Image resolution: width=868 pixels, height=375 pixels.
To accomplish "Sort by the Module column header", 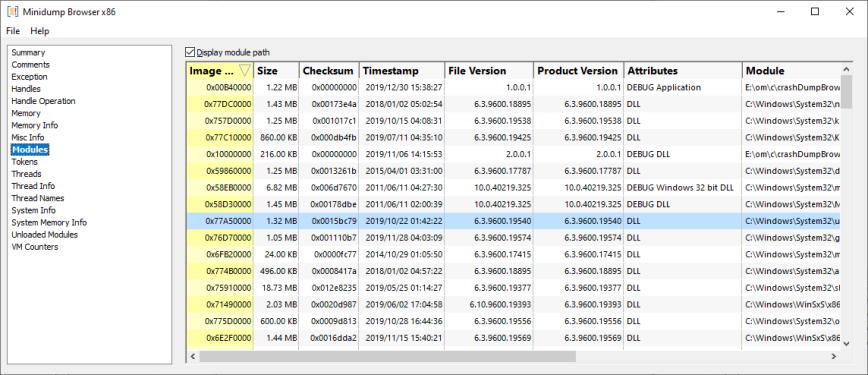I will tap(791, 71).
